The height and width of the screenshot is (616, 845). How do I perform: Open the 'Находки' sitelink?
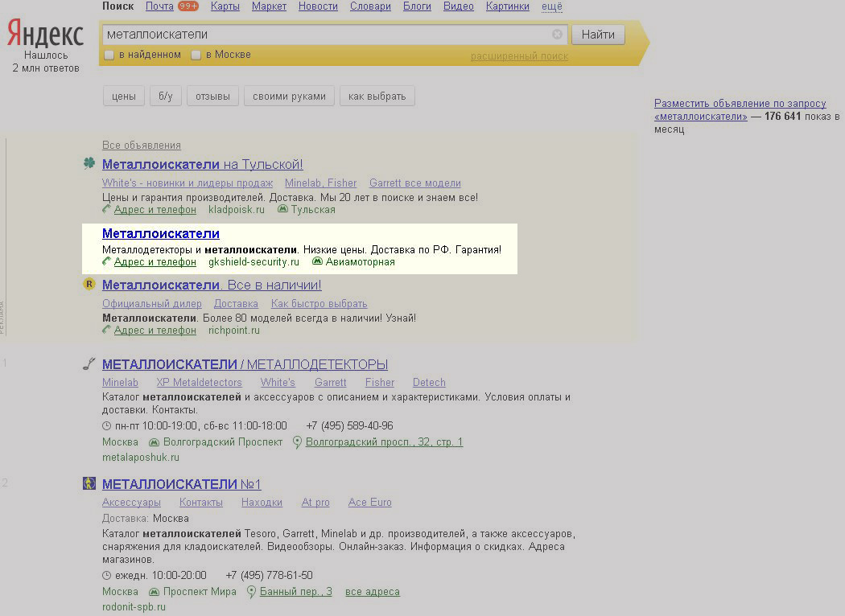click(x=262, y=503)
